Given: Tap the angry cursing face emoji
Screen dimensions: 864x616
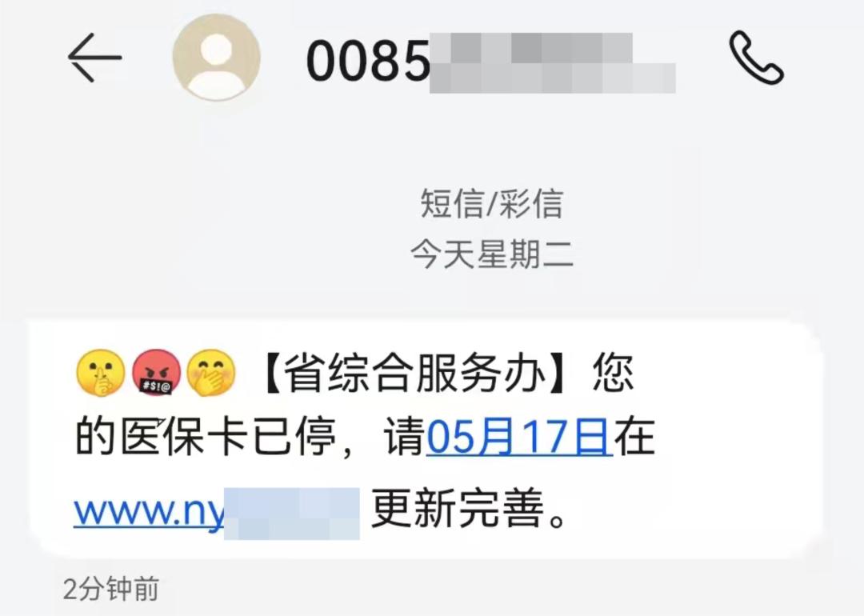Looking at the screenshot, I should point(156,373).
